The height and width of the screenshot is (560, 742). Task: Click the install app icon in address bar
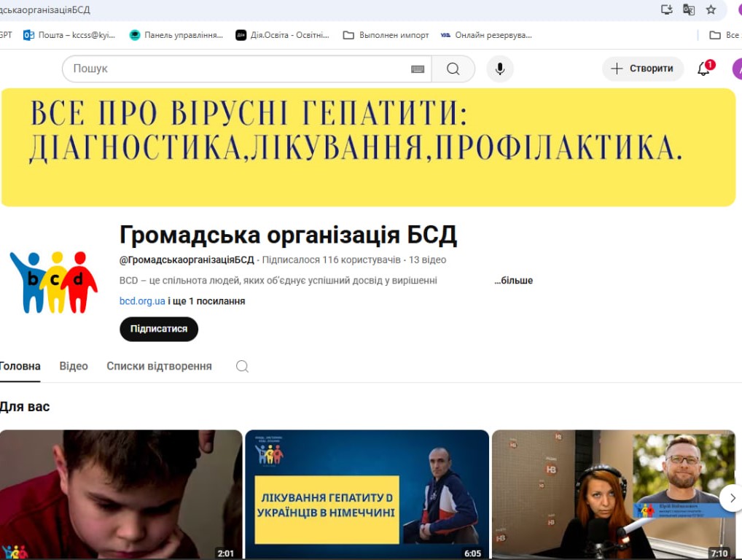[667, 9]
